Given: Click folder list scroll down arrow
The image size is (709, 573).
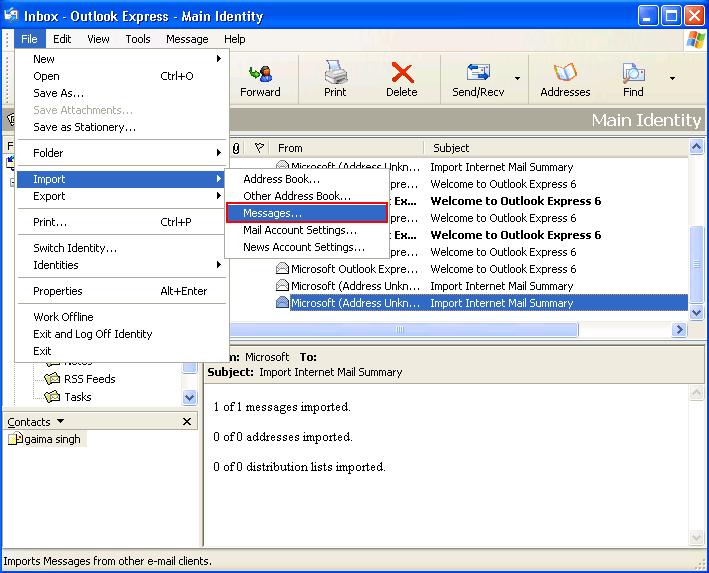Looking at the screenshot, I should click(189, 397).
